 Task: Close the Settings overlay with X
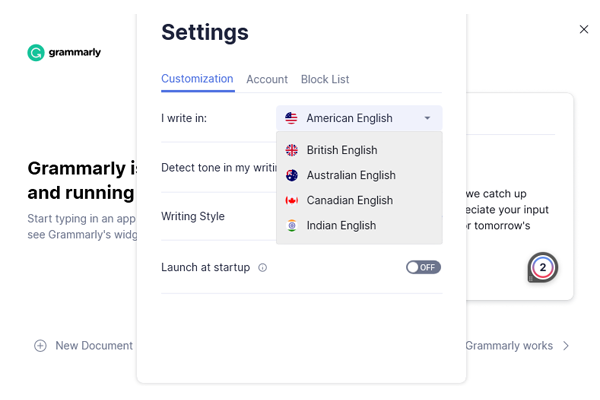point(584,29)
